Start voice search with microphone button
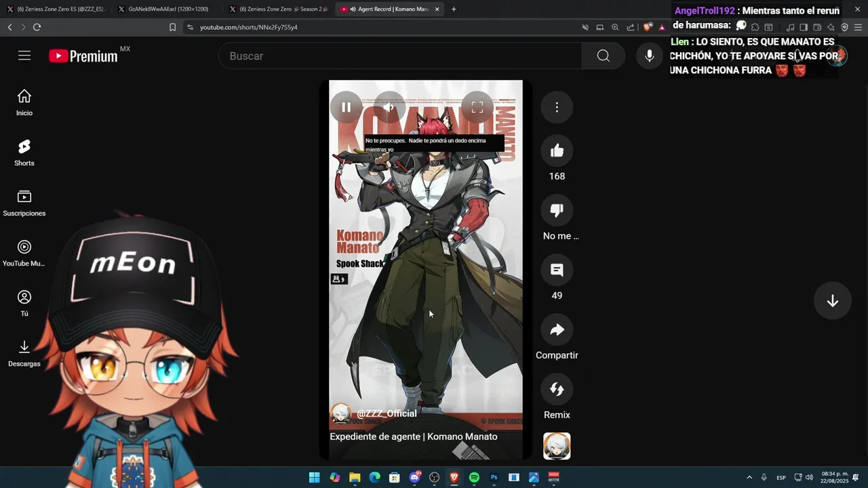The height and width of the screenshot is (488, 868). click(x=650, y=56)
